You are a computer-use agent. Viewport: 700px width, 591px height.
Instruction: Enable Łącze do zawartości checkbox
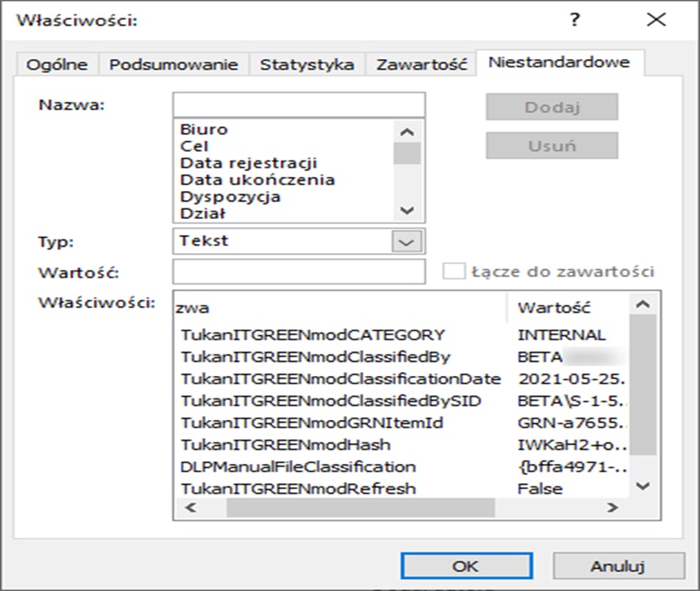pos(454,271)
